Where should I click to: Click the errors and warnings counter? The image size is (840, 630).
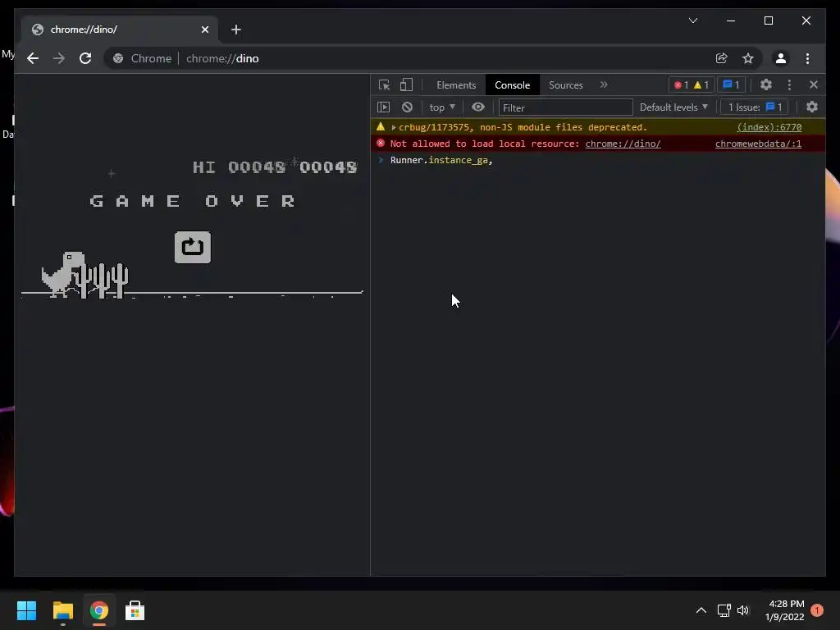click(691, 84)
